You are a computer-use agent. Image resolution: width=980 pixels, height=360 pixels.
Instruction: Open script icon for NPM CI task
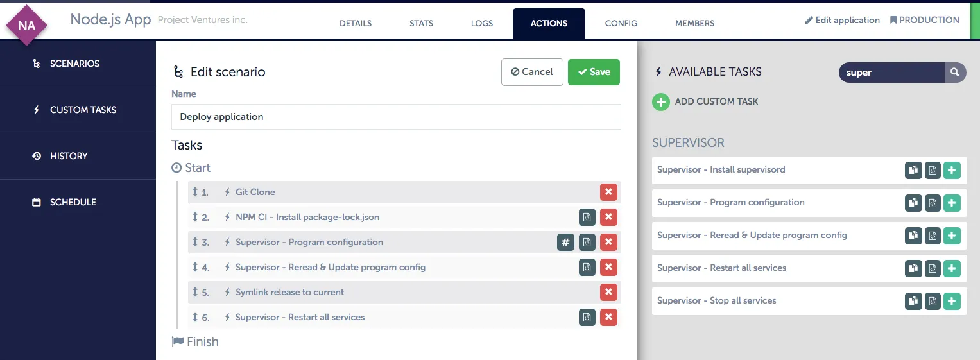(x=587, y=218)
